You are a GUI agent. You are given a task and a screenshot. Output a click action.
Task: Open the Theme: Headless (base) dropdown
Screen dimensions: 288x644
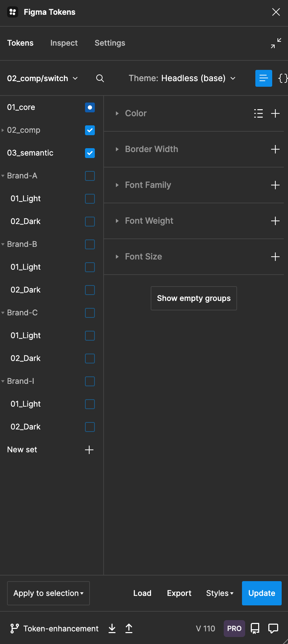click(x=182, y=78)
